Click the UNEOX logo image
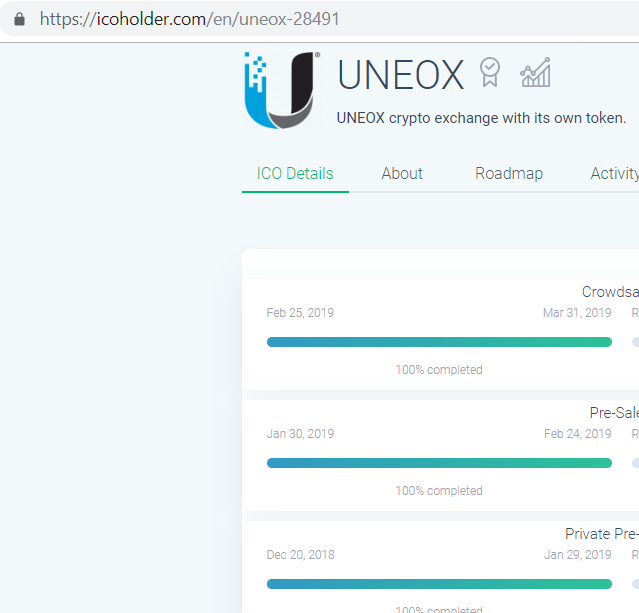Screen dimensions: 639x613 pyautogui.click(x=282, y=90)
